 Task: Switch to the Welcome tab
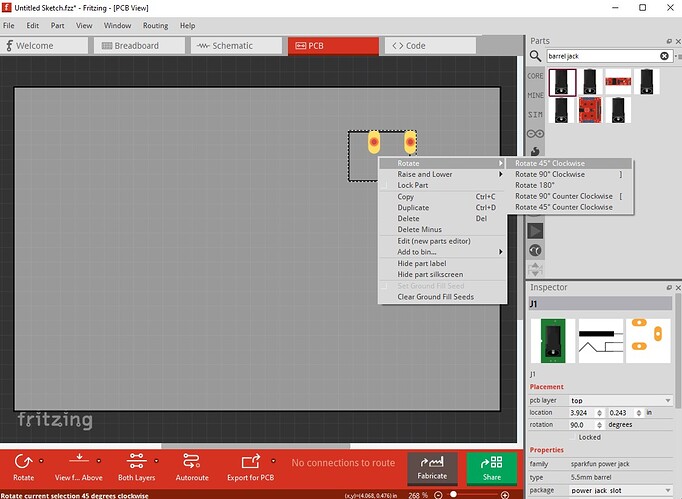43,46
